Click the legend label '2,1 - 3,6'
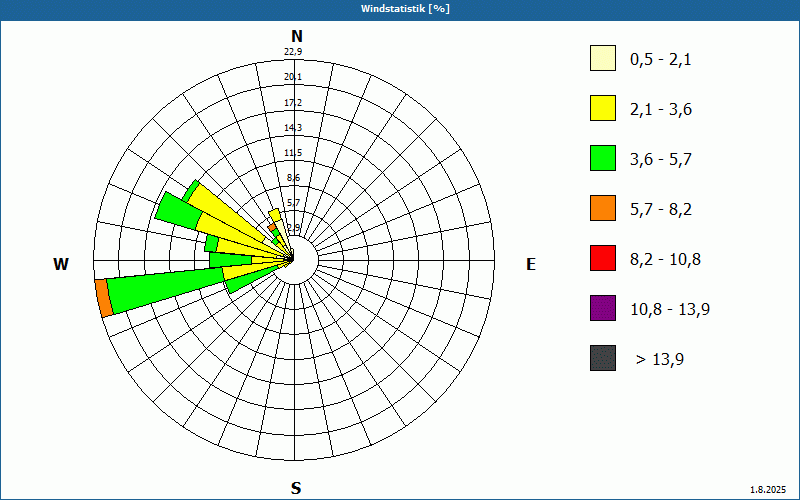The height and width of the screenshot is (500, 800). [661, 110]
